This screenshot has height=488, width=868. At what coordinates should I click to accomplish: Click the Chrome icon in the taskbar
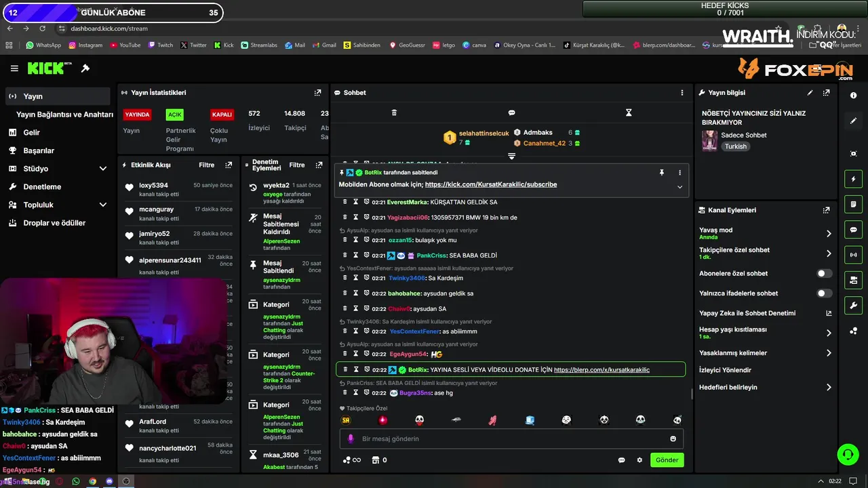click(x=92, y=481)
